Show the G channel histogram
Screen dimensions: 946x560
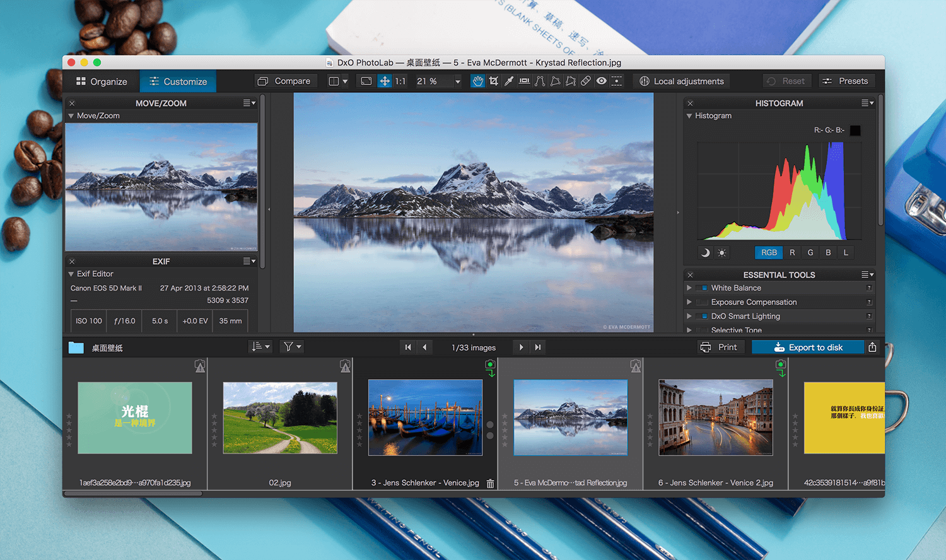[810, 253]
